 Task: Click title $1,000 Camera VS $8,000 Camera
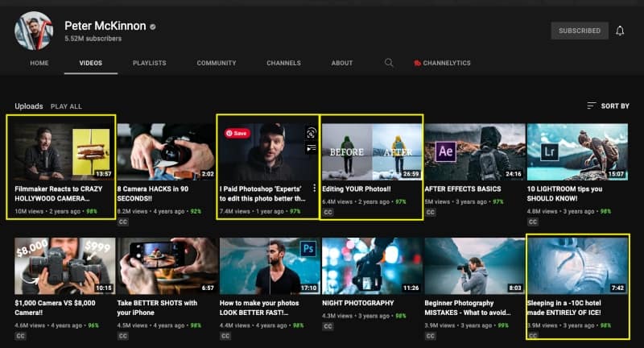[x=55, y=308]
